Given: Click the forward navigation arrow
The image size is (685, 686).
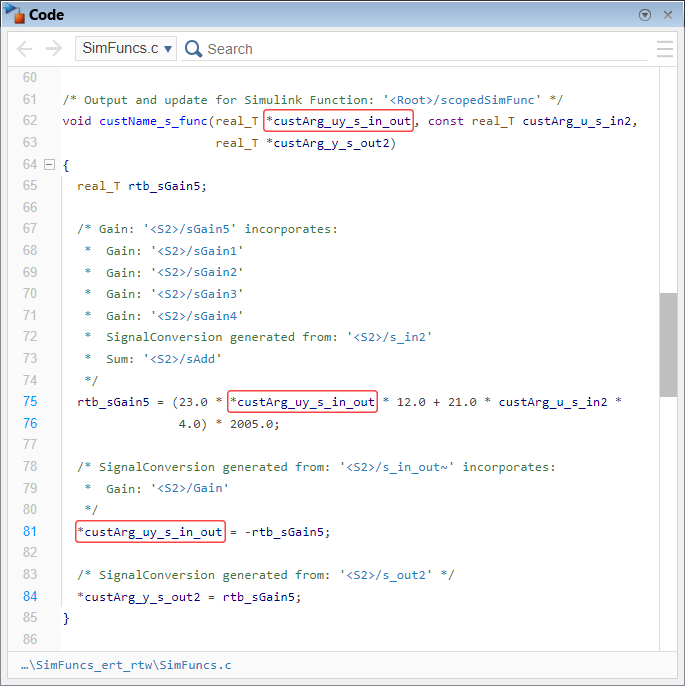Looking at the screenshot, I should 54,49.
